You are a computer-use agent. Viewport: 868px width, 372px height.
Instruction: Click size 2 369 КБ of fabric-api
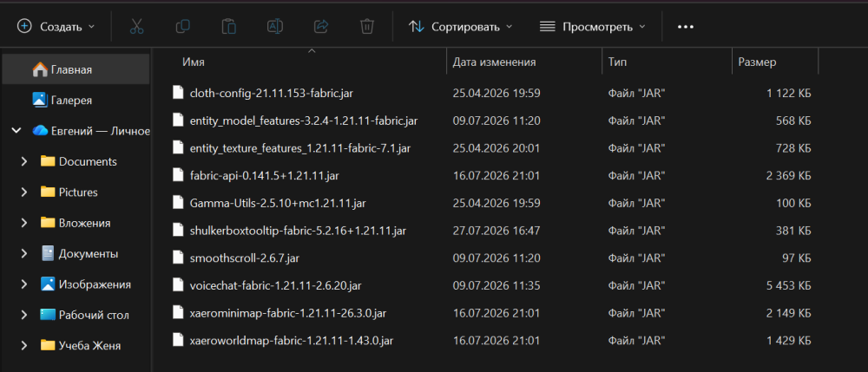(789, 176)
